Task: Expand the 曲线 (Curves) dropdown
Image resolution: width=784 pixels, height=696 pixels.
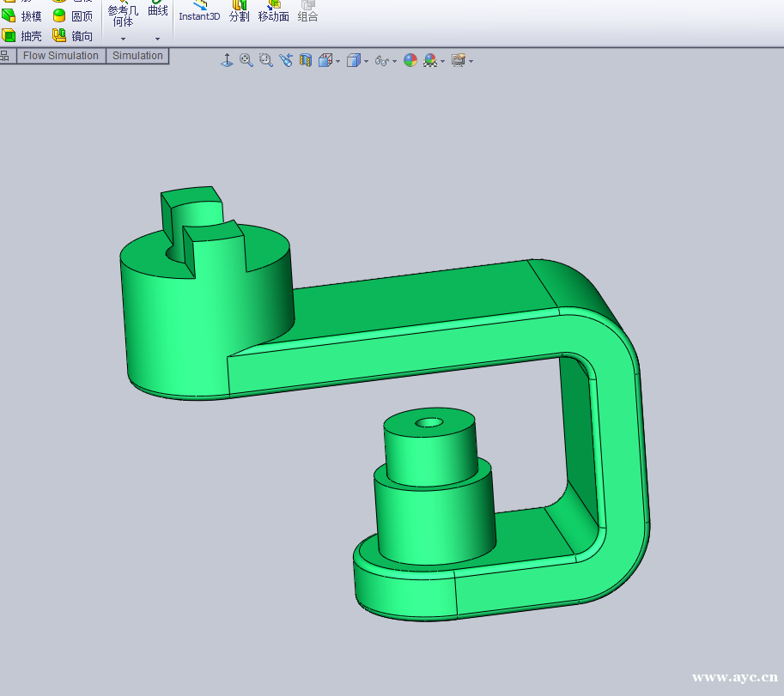Action: pyautogui.click(x=157, y=39)
